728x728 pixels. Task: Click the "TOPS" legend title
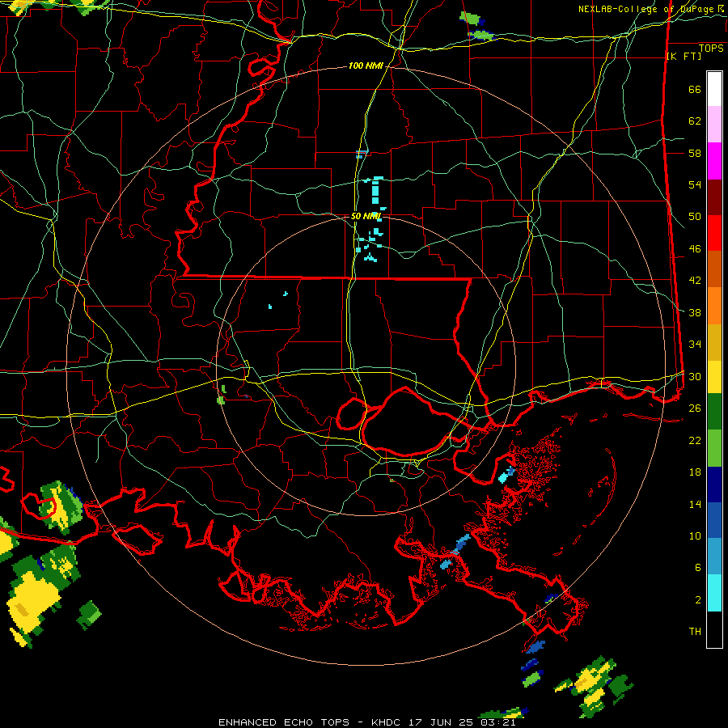tap(711, 49)
